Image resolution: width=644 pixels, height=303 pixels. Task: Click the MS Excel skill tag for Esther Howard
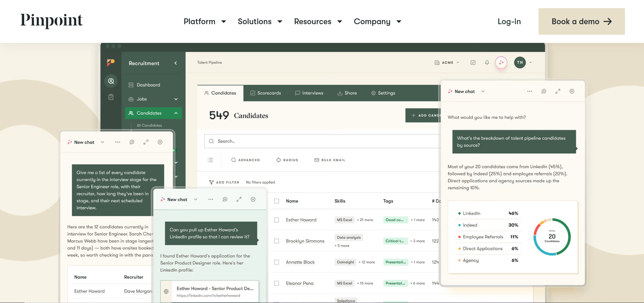click(x=344, y=220)
